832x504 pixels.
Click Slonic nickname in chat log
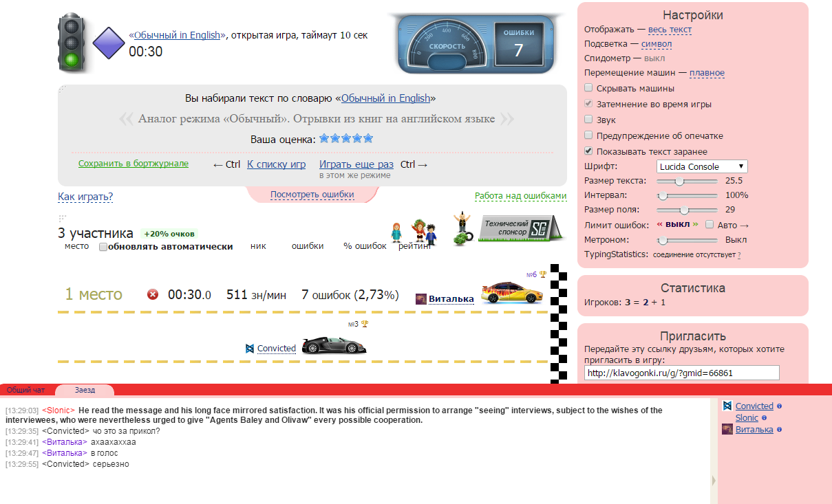[x=57, y=410]
